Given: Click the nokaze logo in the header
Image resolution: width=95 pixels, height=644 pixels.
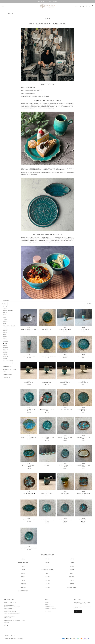Looking at the screenshot, I should coord(47,6).
